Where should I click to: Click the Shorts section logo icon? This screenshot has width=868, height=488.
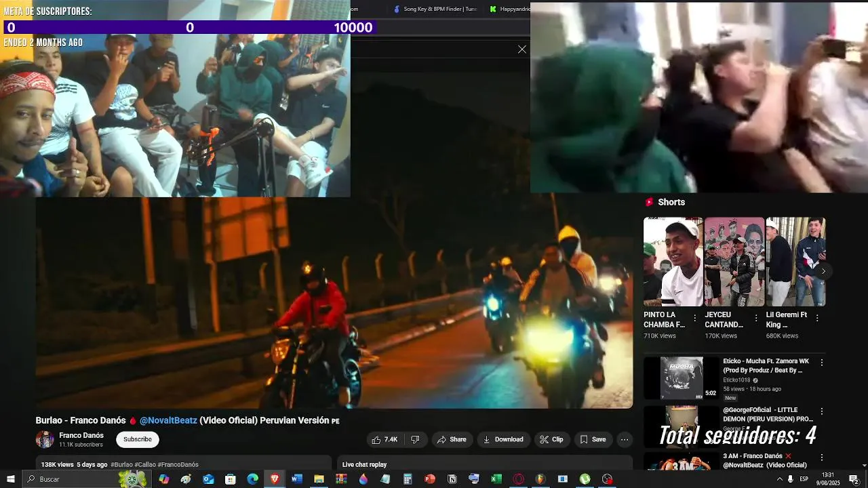[649, 202]
